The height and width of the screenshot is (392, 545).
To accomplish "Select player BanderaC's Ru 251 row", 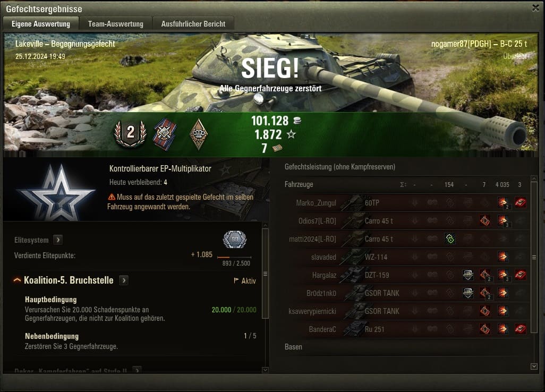I will click(406, 329).
